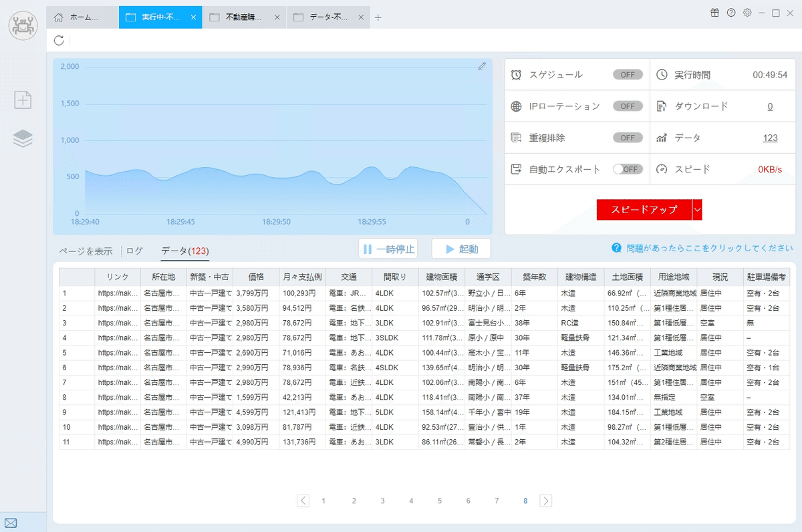Click the RC造 structure cell
The image size is (802, 532).
[580, 323]
